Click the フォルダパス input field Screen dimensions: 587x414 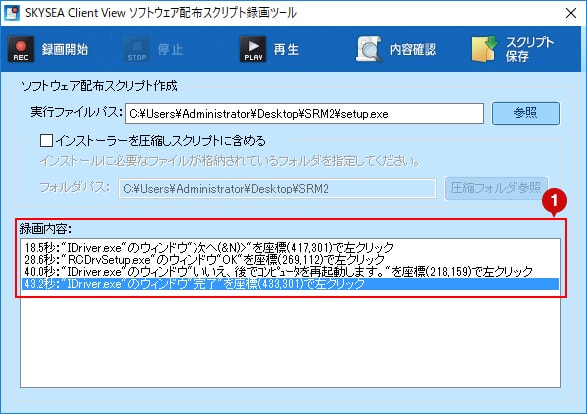click(277, 188)
